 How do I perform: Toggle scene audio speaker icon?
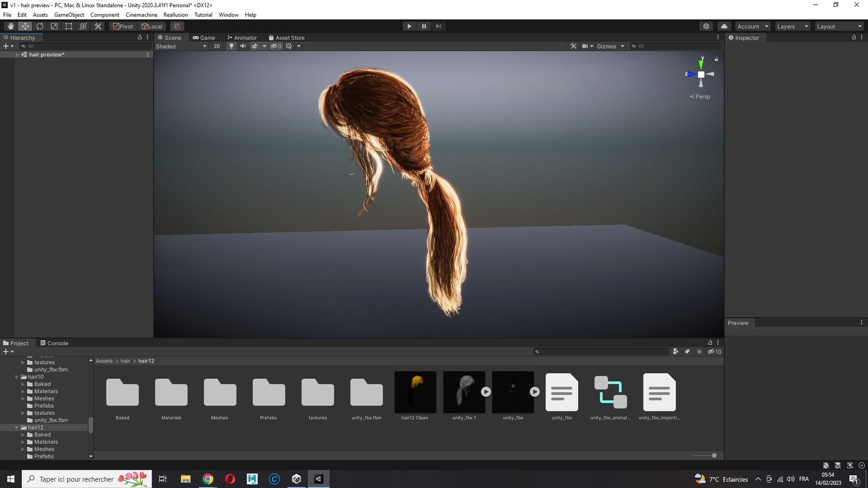[x=243, y=46]
